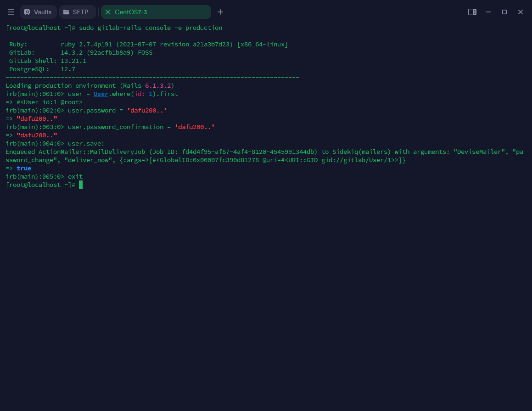This screenshot has width=532, height=411.
Task: Close the terminal application window
Action: pyautogui.click(x=521, y=12)
